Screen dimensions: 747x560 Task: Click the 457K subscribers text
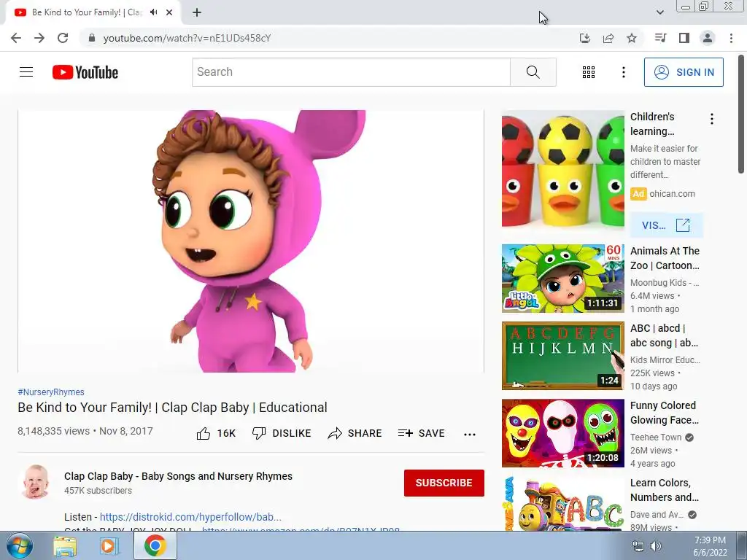pos(98,491)
